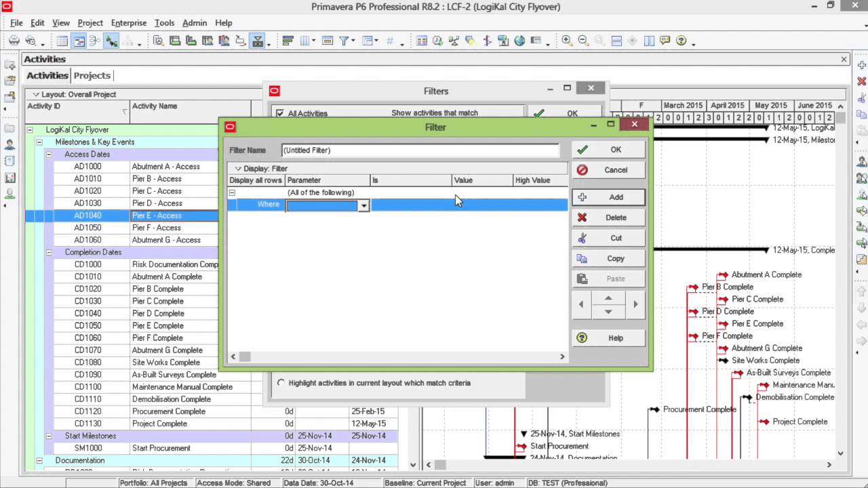
Task: Click the green scissors icon on right sidebar
Action: pos(862,97)
